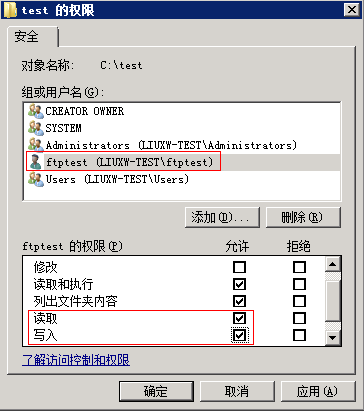Open 了解访问控制和权限 link
This screenshot has height=411, width=364.
(76, 360)
